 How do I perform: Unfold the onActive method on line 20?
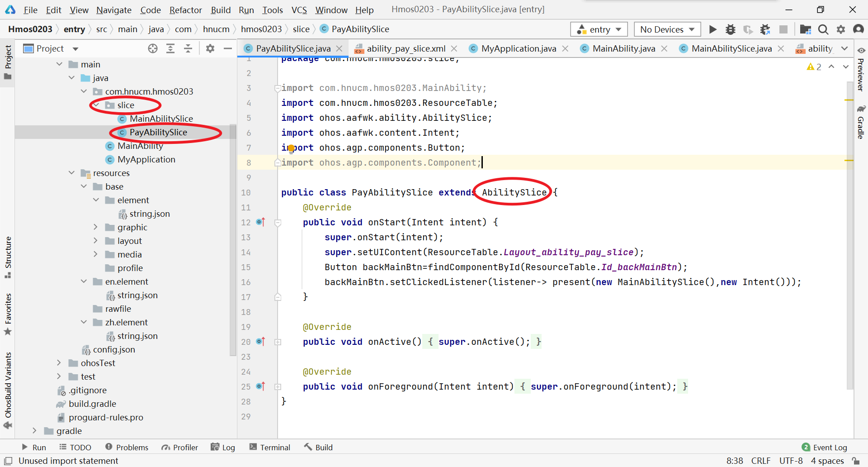click(278, 342)
